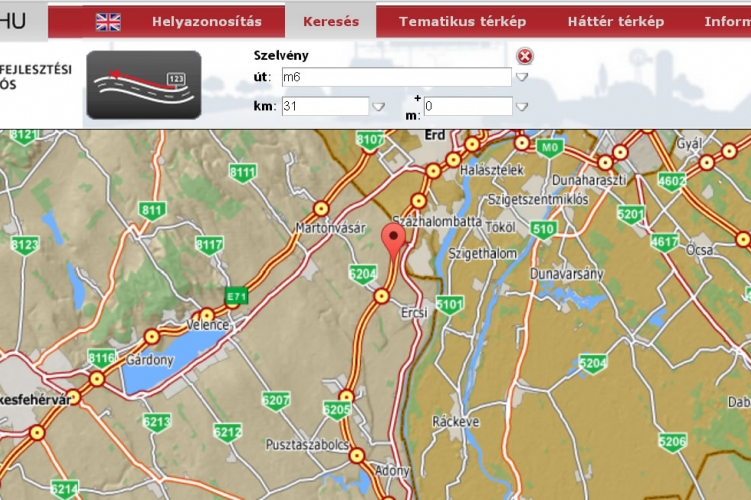The height and width of the screenshot is (500, 751).
Task: Click the road section search icon
Action: pyautogui.click(x=143, y=85)
